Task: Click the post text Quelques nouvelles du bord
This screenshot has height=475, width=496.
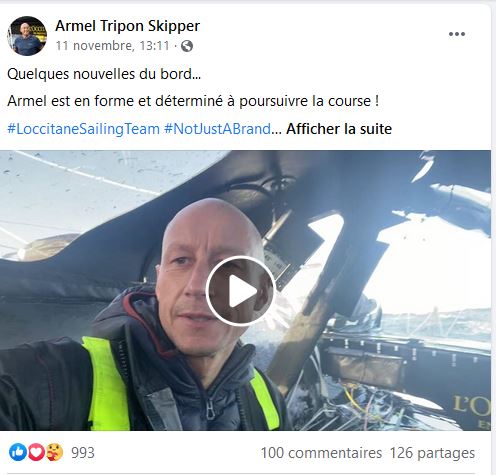Action: [104, 74]
